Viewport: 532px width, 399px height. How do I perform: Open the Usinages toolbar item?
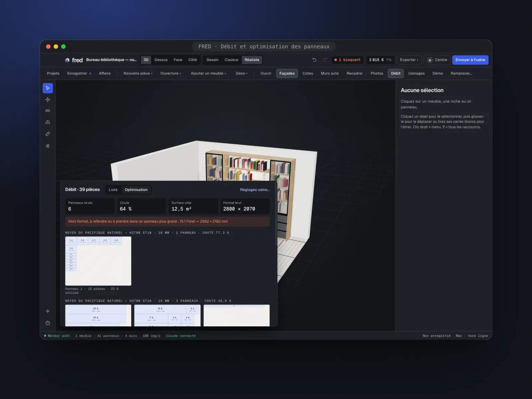point(416,73)
